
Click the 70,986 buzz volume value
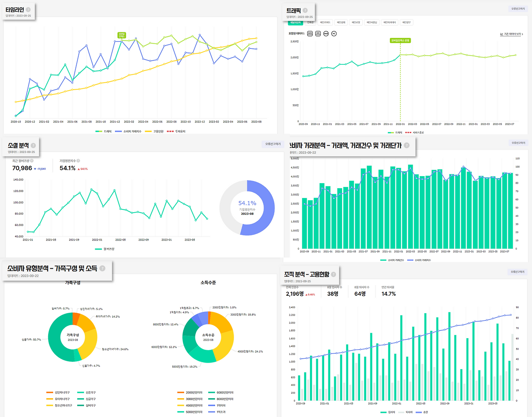point(22,168)
